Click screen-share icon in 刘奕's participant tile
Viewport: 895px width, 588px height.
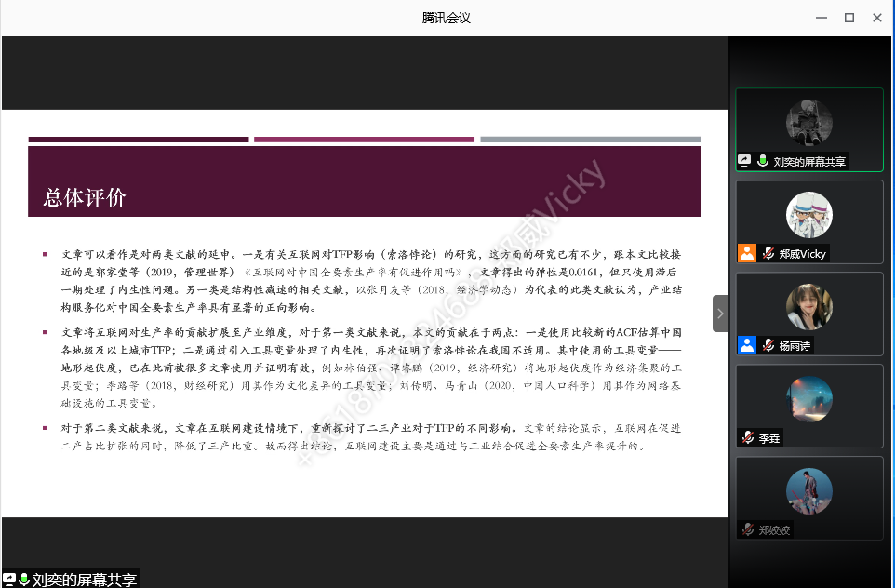(x=745, y=161)
